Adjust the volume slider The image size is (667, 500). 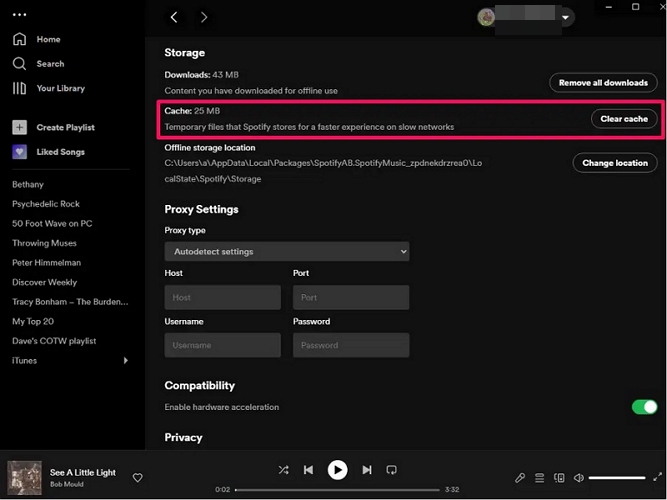[617, 478]
